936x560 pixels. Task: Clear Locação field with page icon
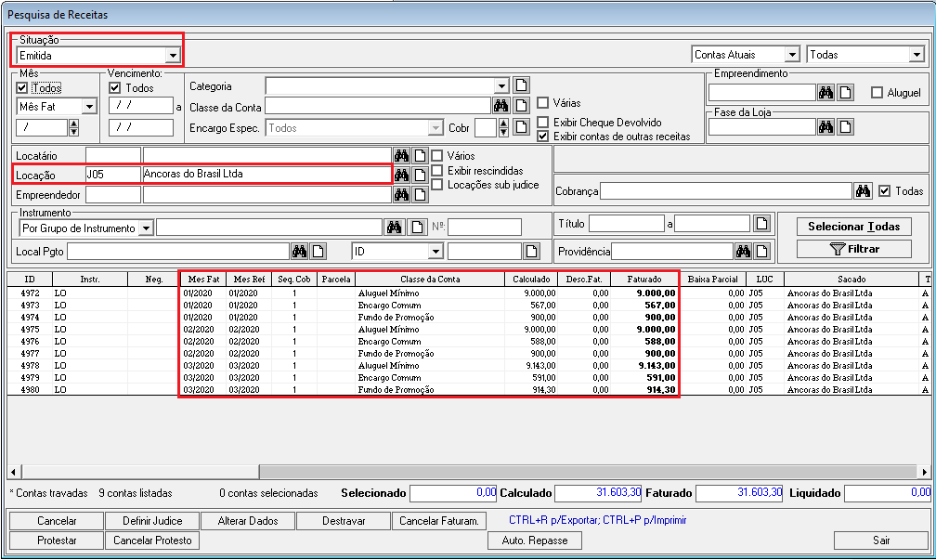[421, 175]
